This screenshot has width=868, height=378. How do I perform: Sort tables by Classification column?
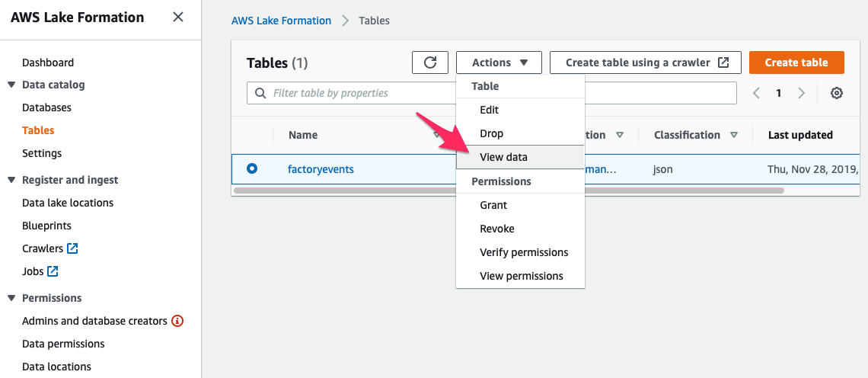click(734, 135)
